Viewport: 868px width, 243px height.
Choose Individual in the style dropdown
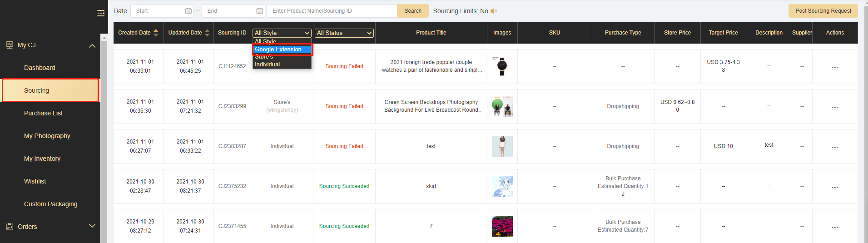pyautogui.click(x=268, y=64)
